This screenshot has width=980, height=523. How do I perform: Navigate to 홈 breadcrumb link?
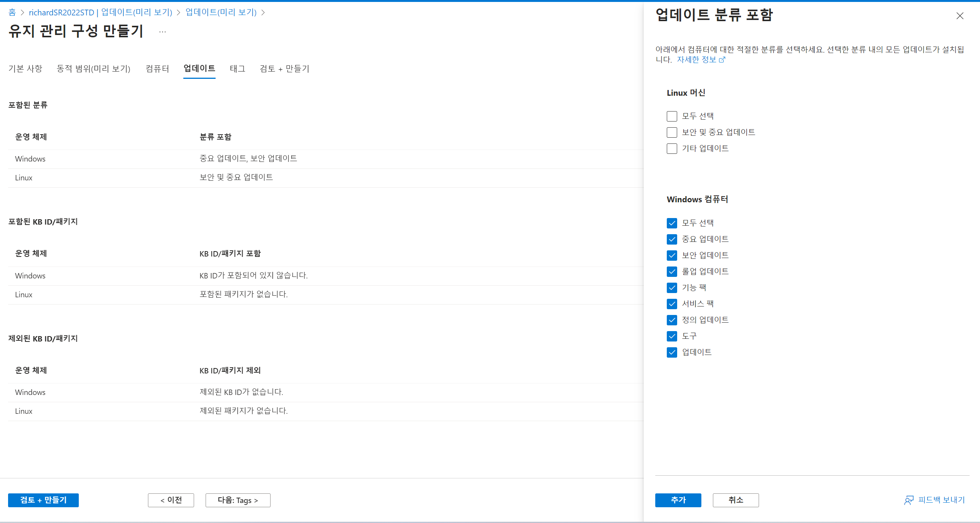pos(12,12)
